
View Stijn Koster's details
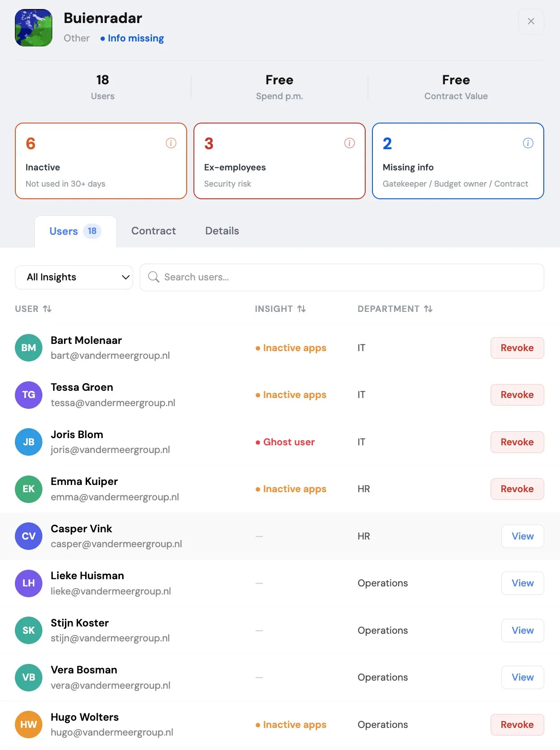click(x=523, y=631)
